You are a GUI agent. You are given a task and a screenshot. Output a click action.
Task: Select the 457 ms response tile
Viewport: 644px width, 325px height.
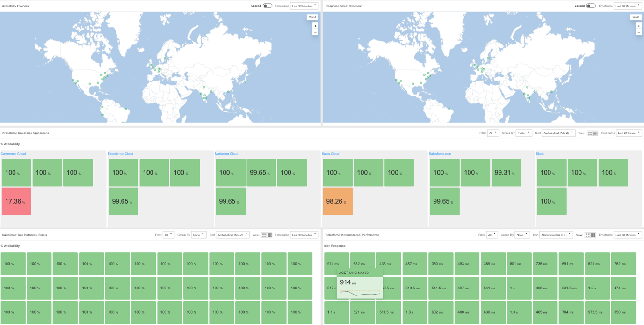415,264
